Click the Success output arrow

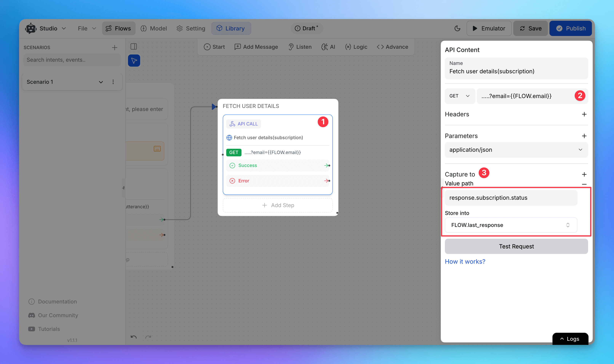pos(326,166)
